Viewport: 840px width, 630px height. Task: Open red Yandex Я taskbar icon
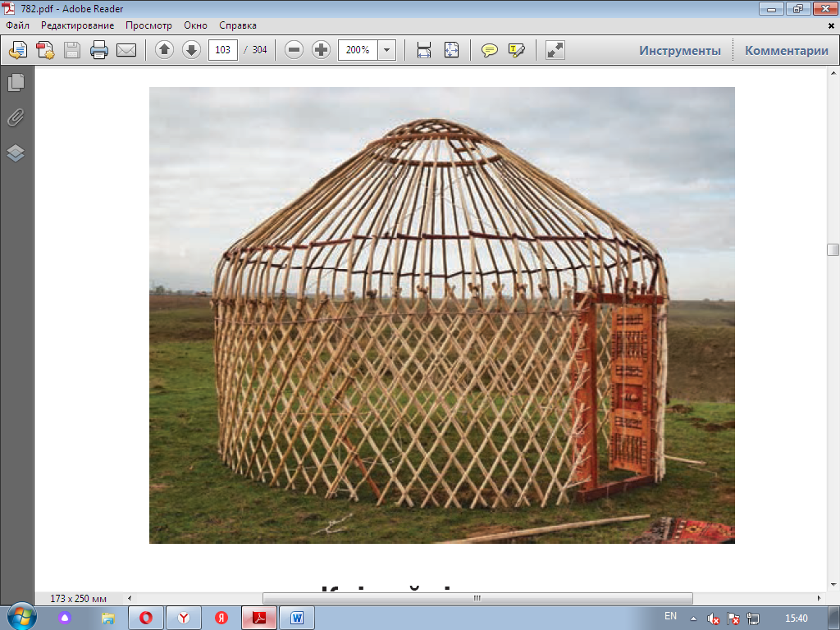click(221, 618)
